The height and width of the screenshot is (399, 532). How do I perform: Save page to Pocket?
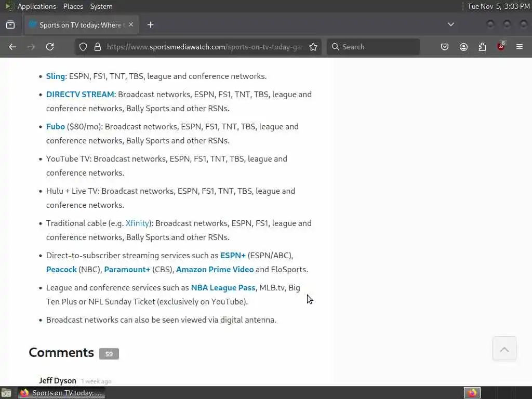[445, 47]
